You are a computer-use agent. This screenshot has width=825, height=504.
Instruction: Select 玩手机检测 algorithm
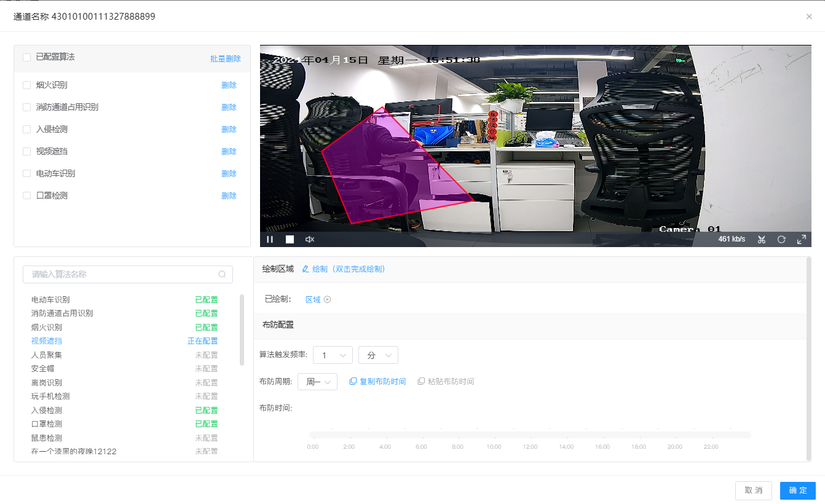[x=50, y=396]
